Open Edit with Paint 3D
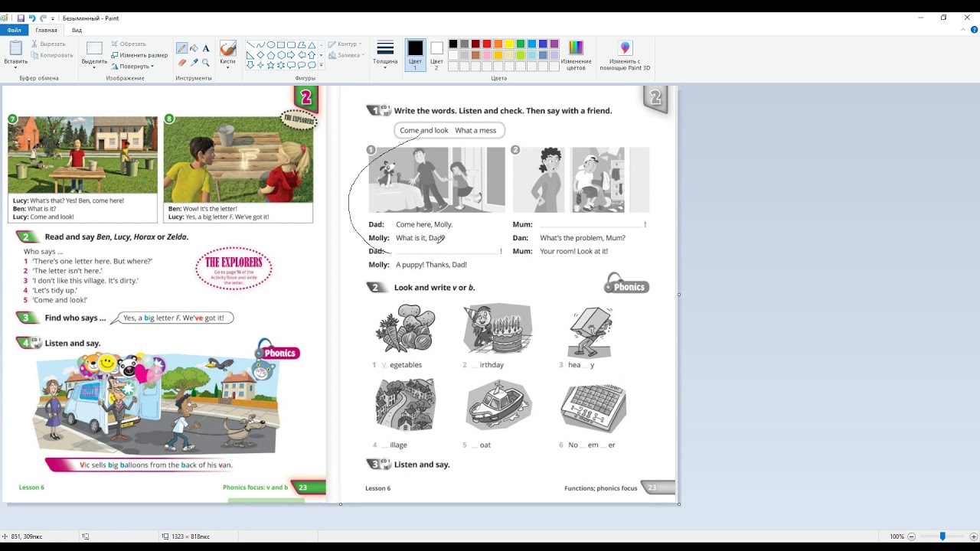 625,55
